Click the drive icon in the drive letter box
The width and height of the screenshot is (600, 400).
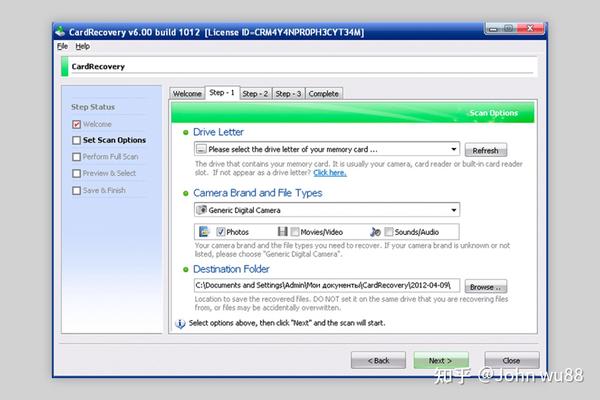click(x=201, y=149)
